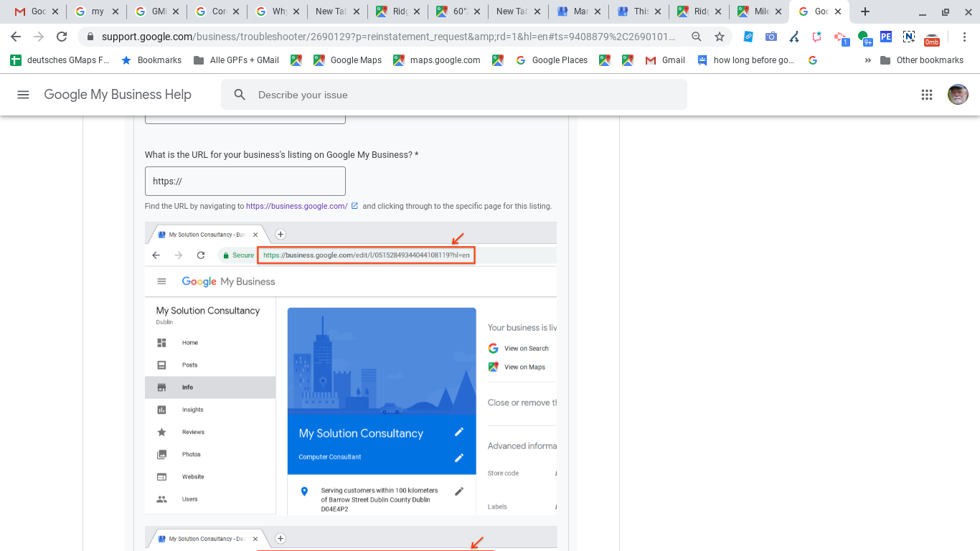The image size is (980, 551).
Task: Click the Google apps grid icon
Action: pos(926,95)
